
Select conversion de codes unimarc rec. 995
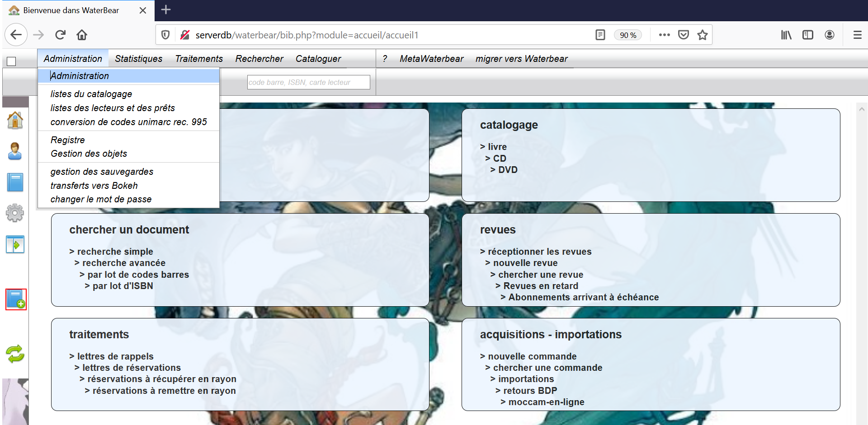129,122
